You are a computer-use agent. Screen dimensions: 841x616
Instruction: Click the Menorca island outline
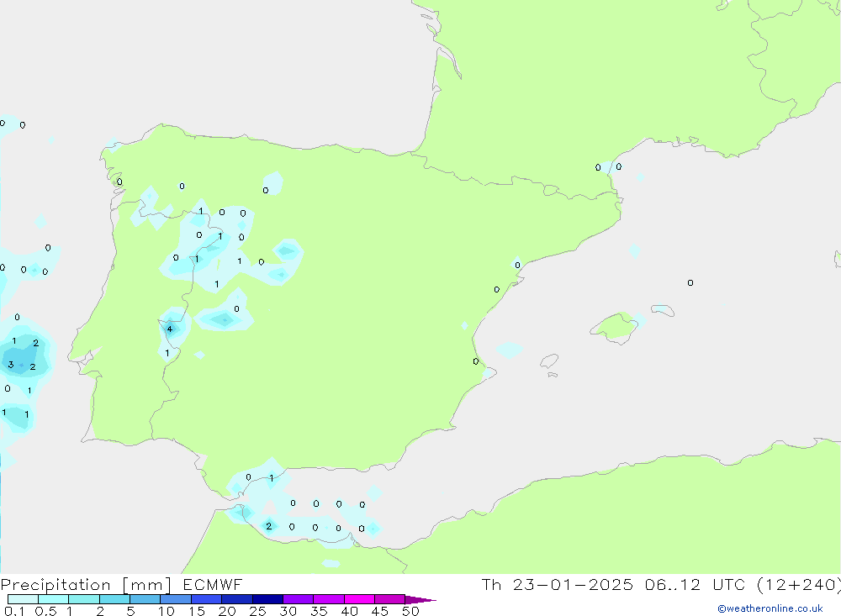point(663,311)
